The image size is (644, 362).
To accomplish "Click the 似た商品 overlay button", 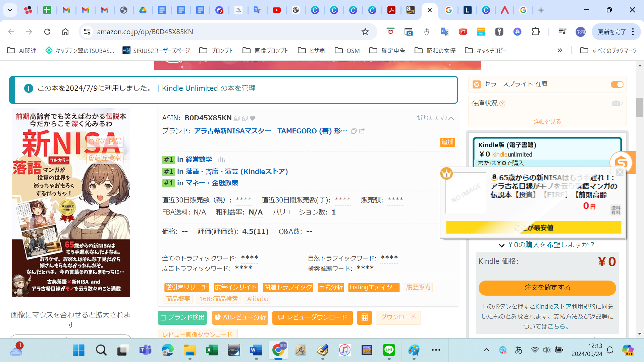I will tap(105, 141).
